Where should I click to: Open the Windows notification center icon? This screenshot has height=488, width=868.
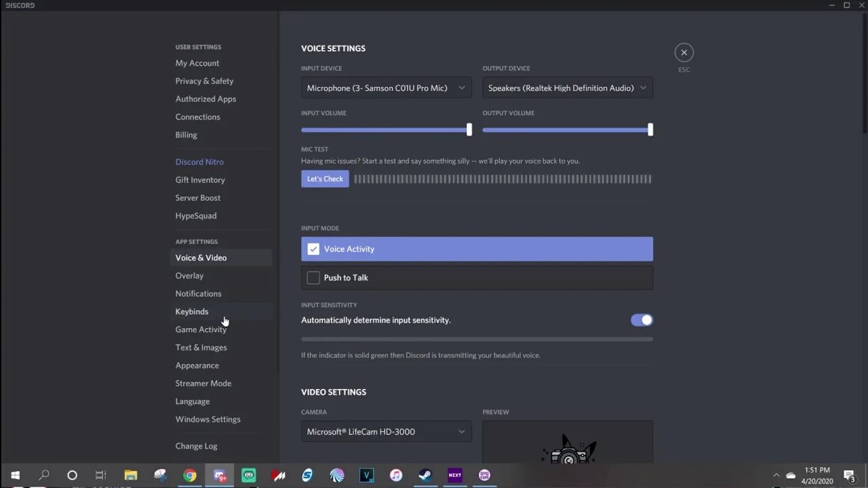click(x=849, y=475)
